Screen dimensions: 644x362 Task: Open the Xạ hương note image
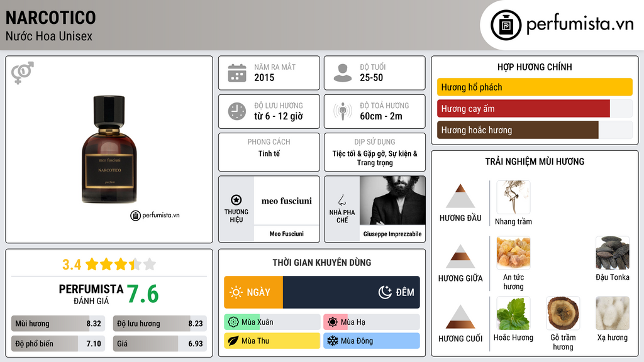pyautogui.click(x=613, y=313)
